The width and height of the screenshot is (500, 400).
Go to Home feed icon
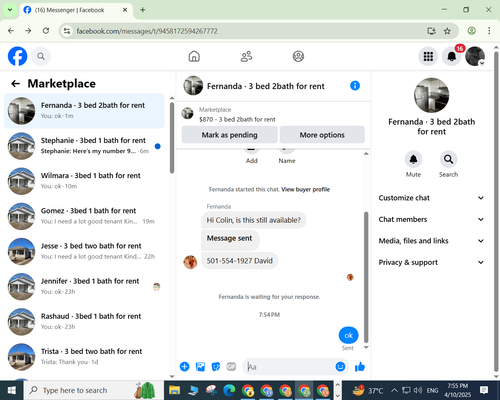pyautogui.click(x=194, y=56)
